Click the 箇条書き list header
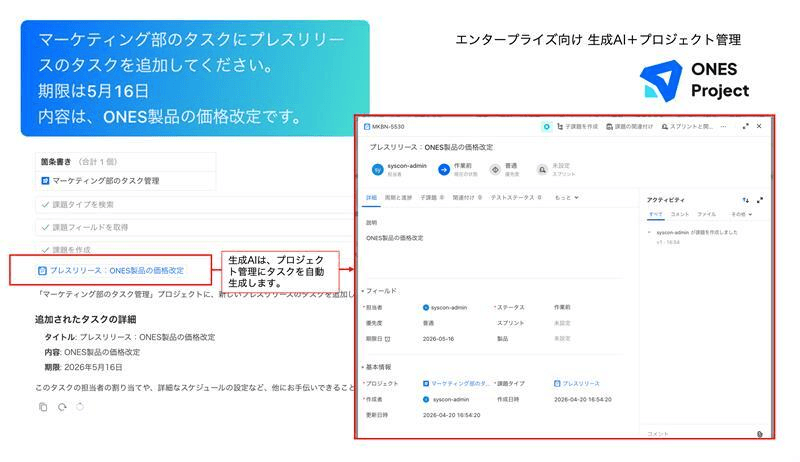Screen dimensions: 800x462 [x=126, y=162]
